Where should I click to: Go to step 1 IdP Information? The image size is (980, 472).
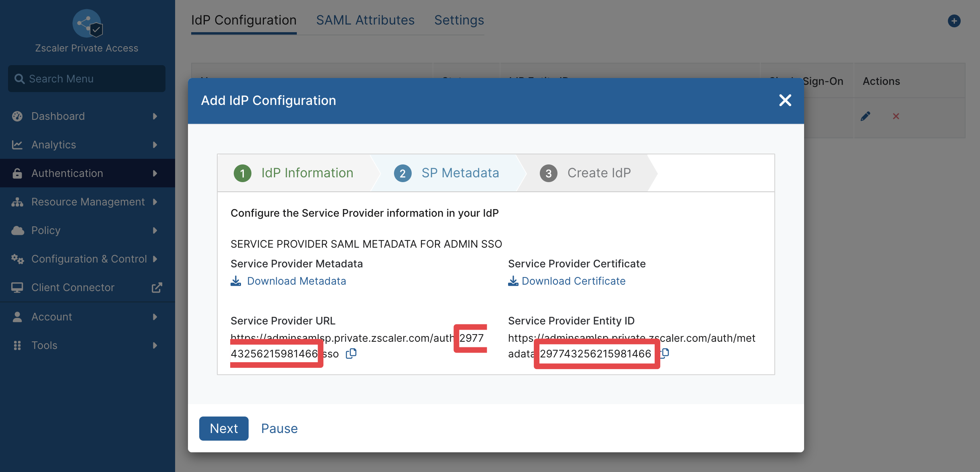pos(294,173)
